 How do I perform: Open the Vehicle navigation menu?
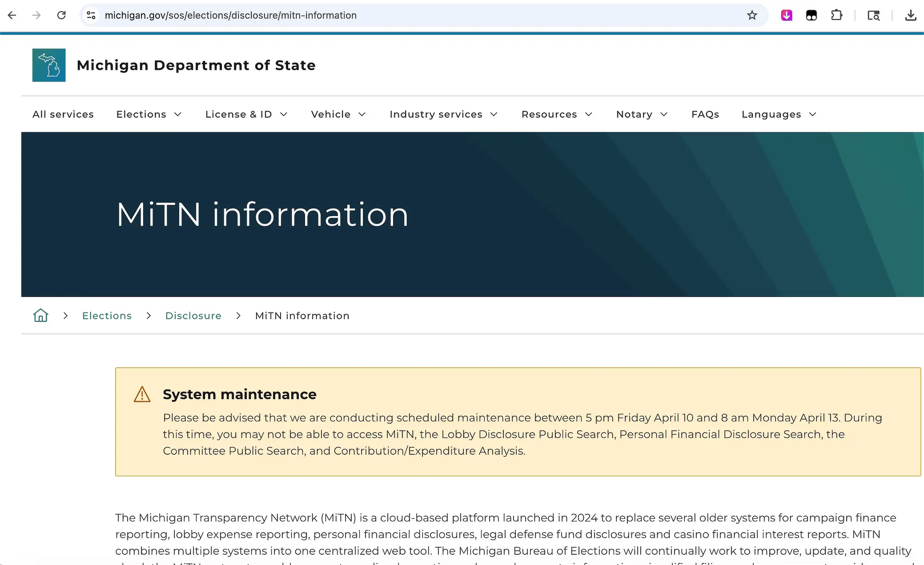[x=331, y=114]
